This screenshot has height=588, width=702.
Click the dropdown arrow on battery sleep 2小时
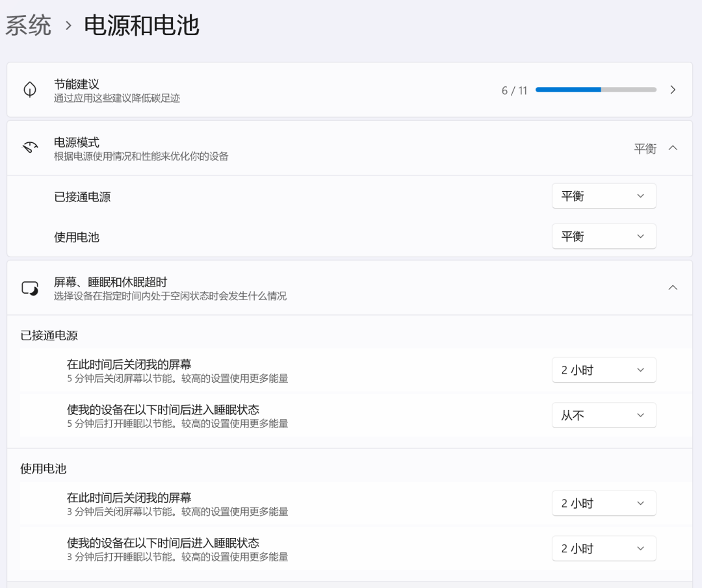(641, 548)
